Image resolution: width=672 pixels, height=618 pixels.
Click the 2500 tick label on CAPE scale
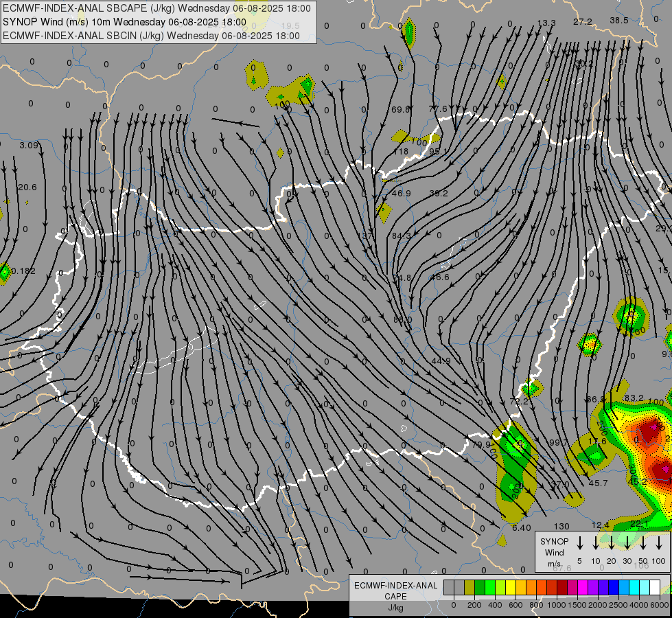pyautogui.click(x=618, y=605)
